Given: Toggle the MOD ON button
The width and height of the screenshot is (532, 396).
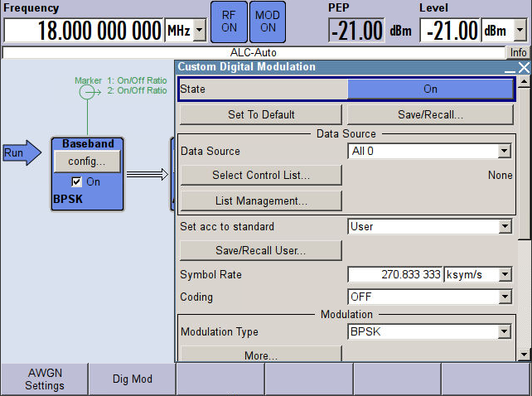Looking at the screenshot, I should pos(267,22).
